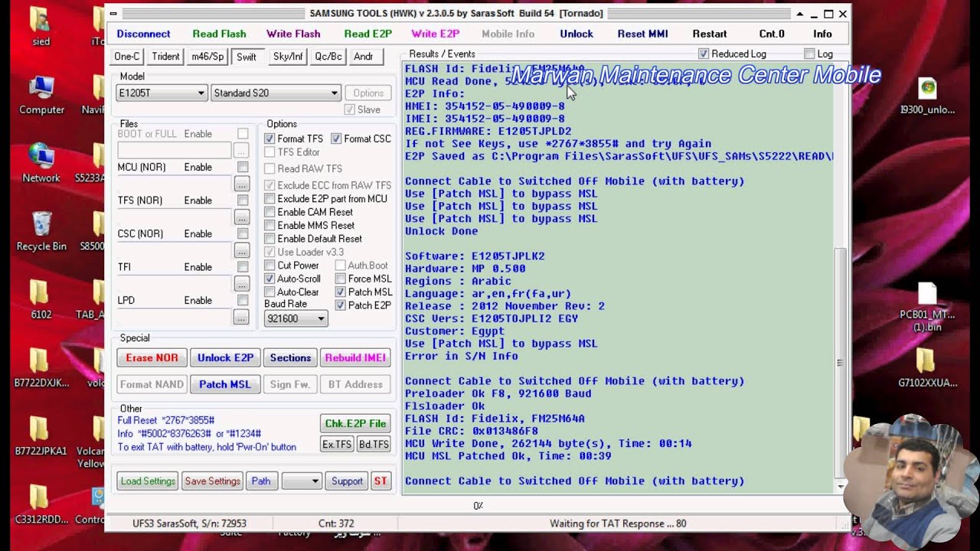Enable Cut Power checkbox
980x551 pixels.
tap(269, 266)
